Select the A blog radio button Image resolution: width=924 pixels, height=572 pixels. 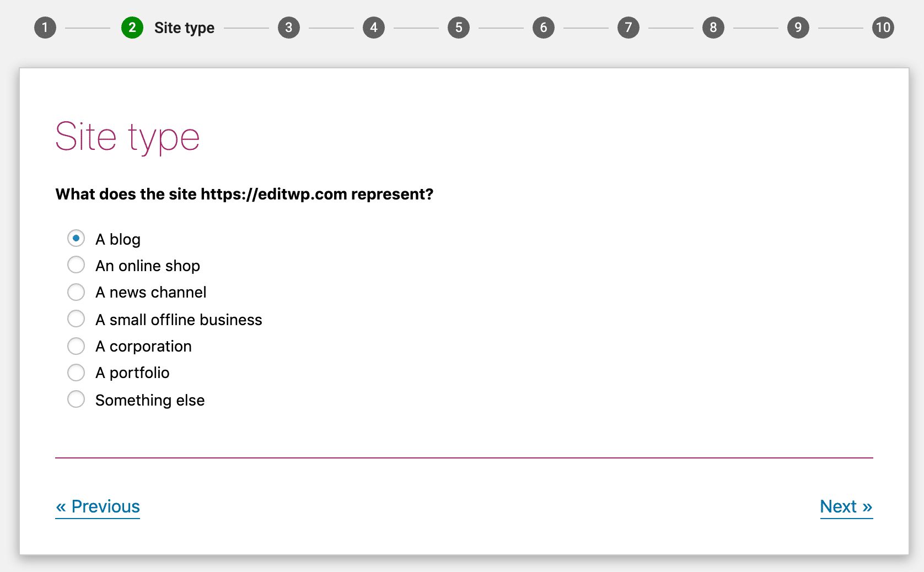(x=76, y=238)
